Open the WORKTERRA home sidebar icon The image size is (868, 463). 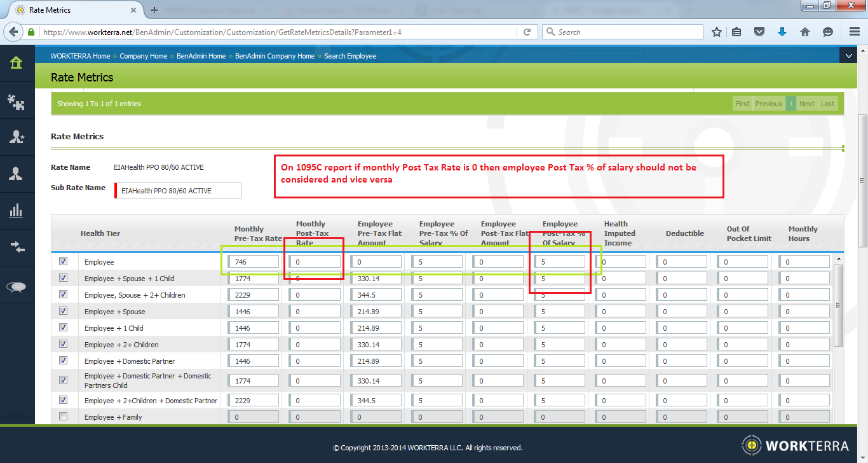pos(16,62)
